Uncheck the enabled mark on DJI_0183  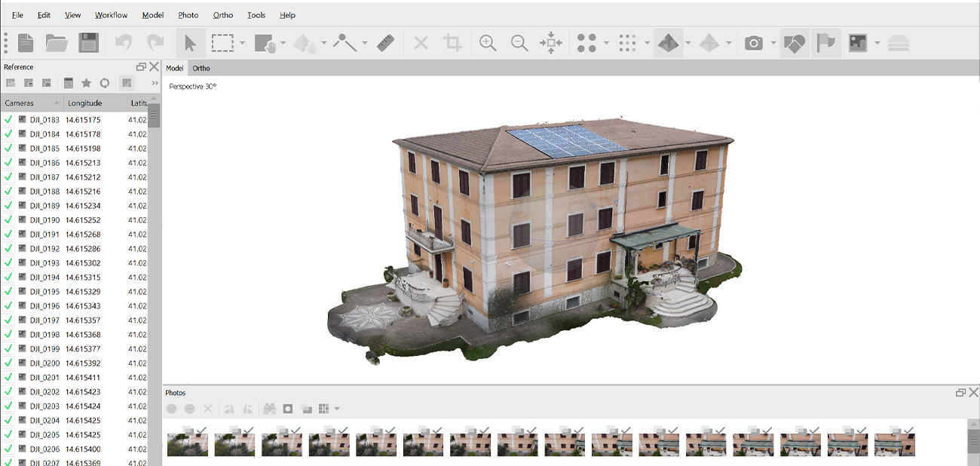click(8, 118)
